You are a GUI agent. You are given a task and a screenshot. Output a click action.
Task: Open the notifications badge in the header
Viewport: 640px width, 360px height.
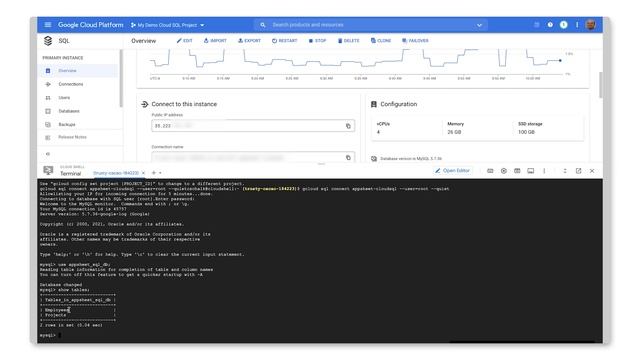point(564,25)
